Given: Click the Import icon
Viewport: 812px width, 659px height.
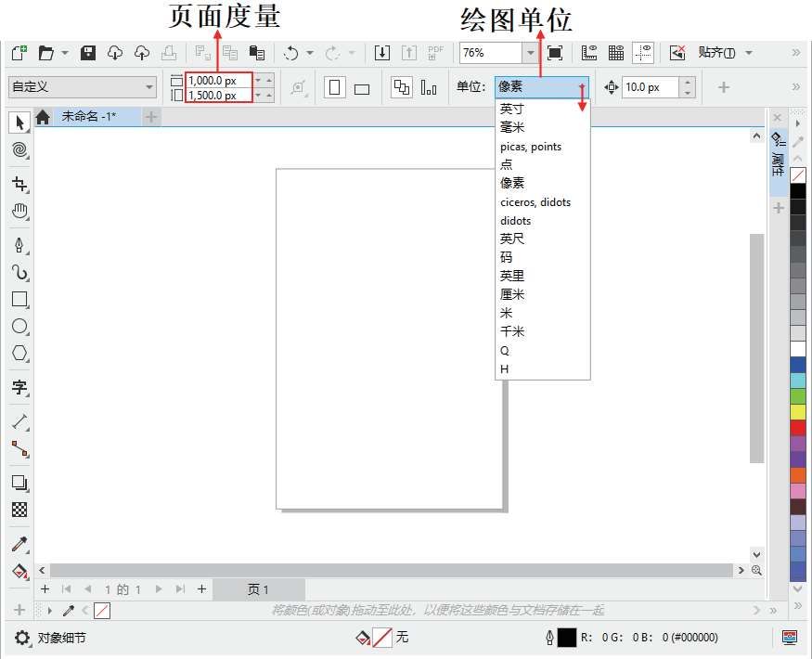Looking at the screenshot, I should pos(382,53).
